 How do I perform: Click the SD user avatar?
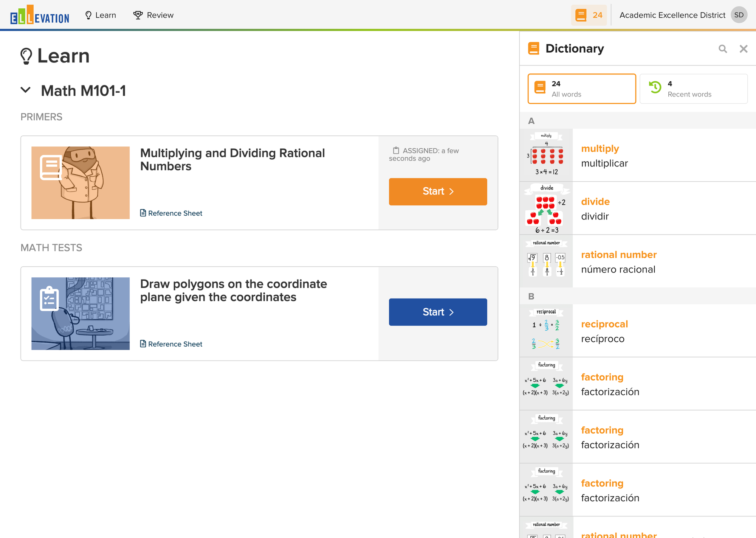coord(739,15)
